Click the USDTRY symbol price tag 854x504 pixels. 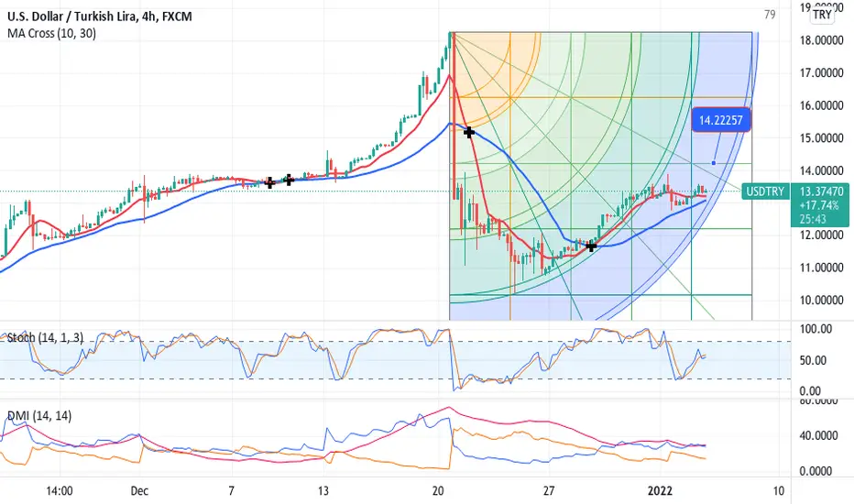(x=765, y=192)
